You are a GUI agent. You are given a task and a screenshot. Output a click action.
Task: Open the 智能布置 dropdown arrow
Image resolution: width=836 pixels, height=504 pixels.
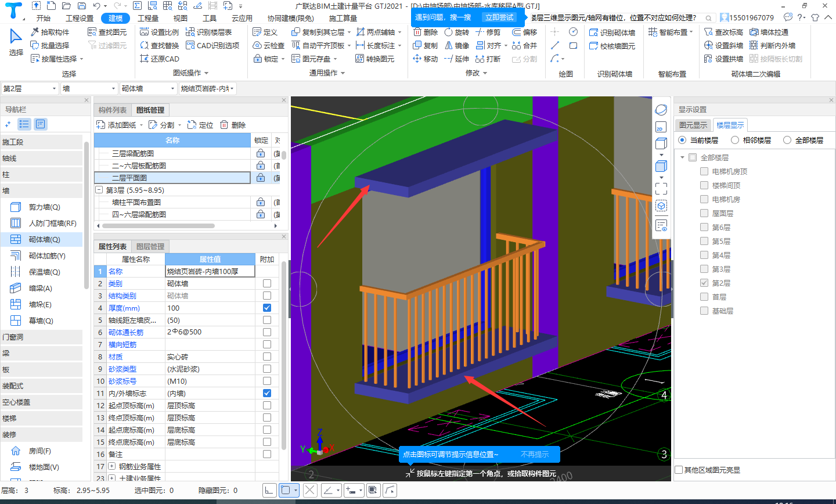[x=691, y=32]
